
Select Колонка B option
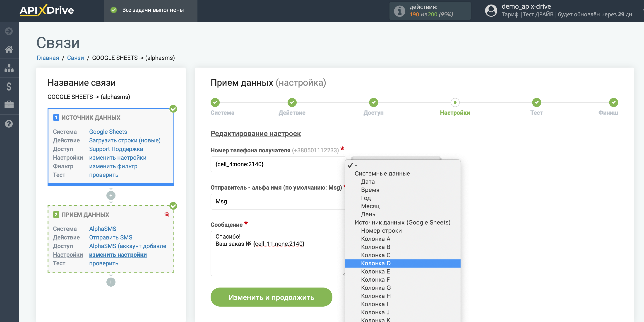tap(403, 247)
